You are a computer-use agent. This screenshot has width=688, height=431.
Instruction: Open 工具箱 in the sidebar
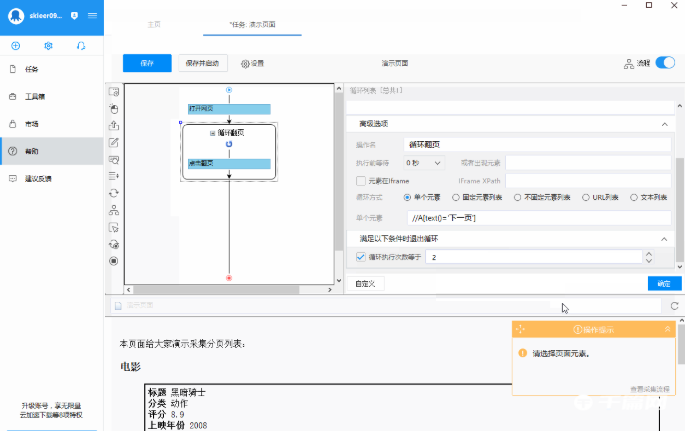click(x=52, y=97)
